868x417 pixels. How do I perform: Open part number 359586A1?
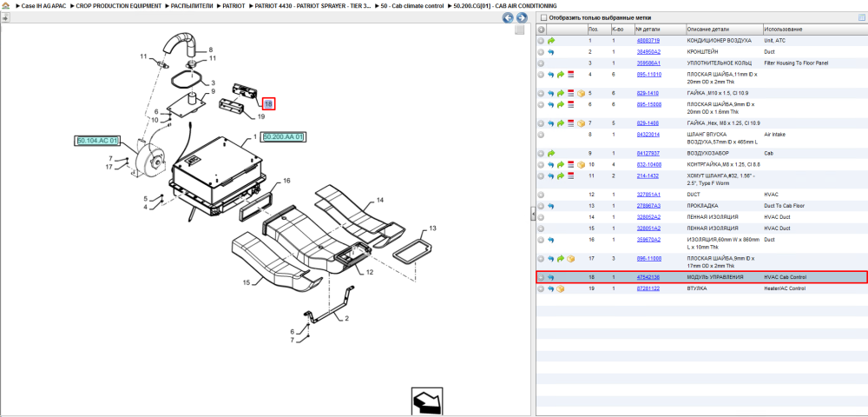point(648,63)
